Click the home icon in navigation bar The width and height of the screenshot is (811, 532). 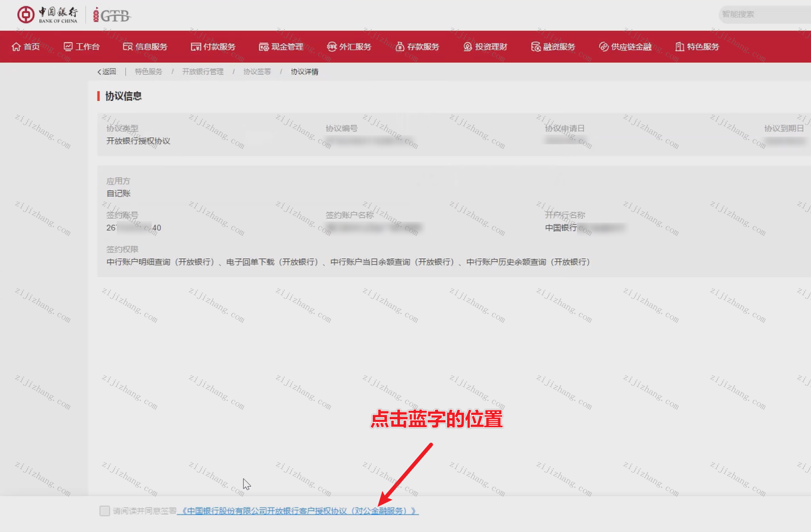click(16, 47)
